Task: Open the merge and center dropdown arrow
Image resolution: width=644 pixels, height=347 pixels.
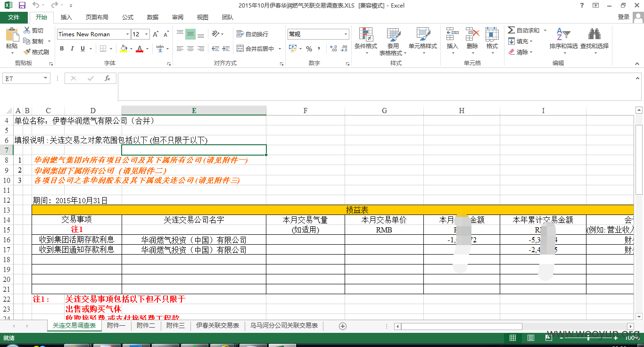Action: click(280, 49)
